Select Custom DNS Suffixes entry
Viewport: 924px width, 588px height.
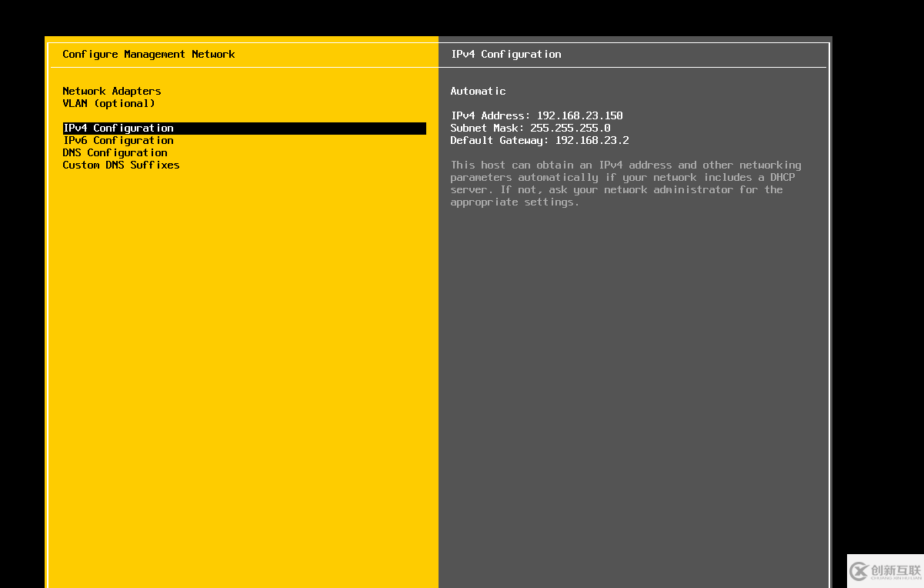point(121,165)
